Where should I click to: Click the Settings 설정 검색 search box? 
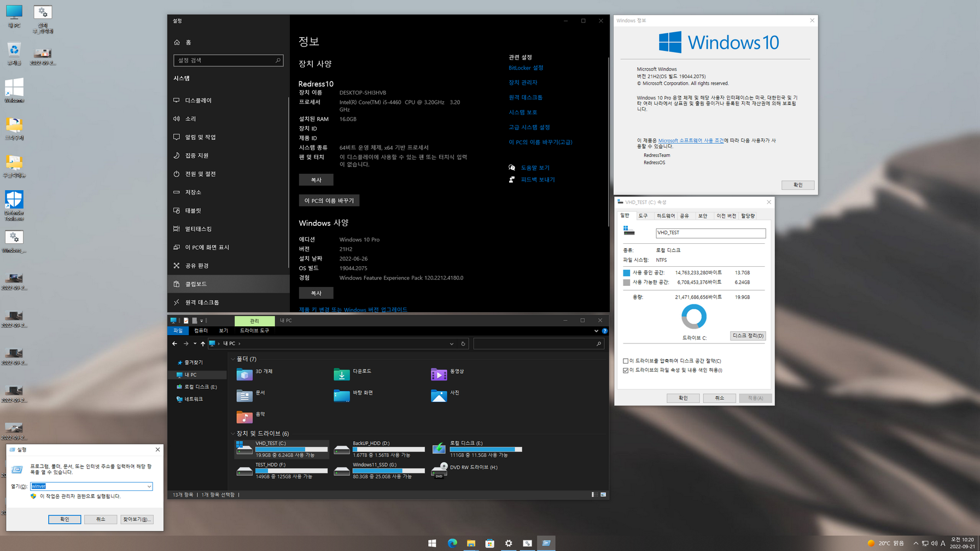pyautogui.click(x=229, y=60)
